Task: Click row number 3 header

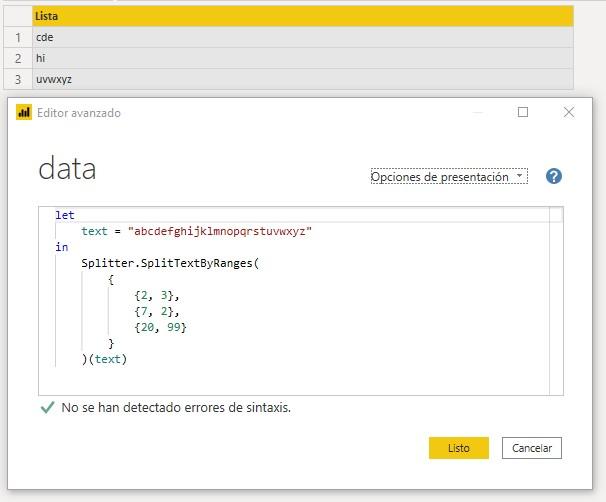Action: (x=18, y=79)
